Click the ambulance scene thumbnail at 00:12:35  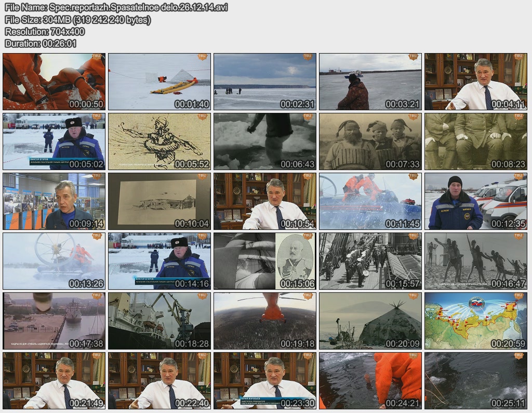[x=476, y=201]
